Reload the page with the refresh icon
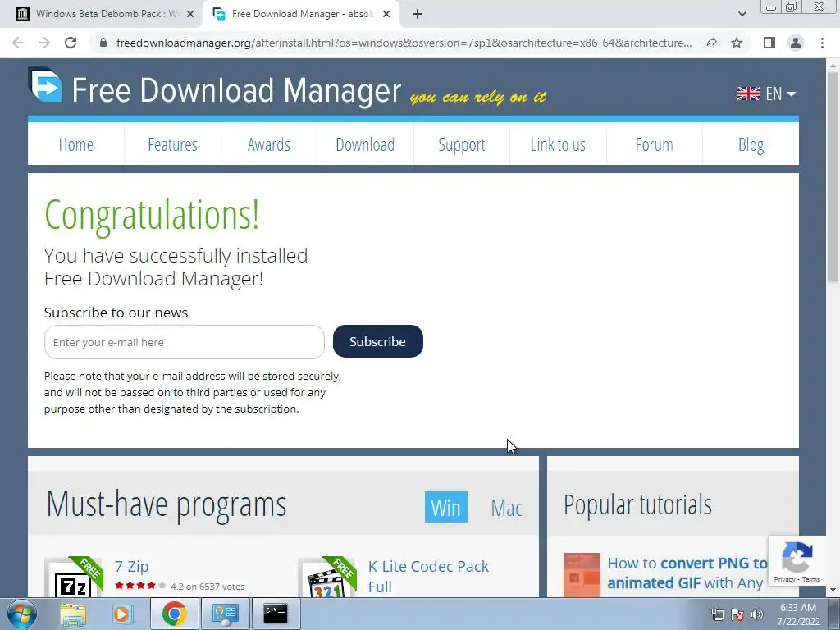 [x=71, y=43]
